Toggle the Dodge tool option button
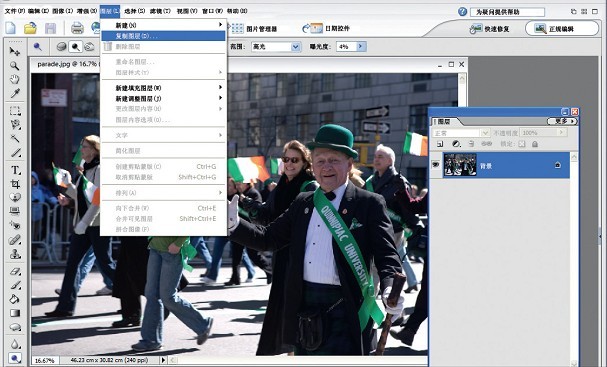Screen dimensions: 607x367 tap(75, 47)
